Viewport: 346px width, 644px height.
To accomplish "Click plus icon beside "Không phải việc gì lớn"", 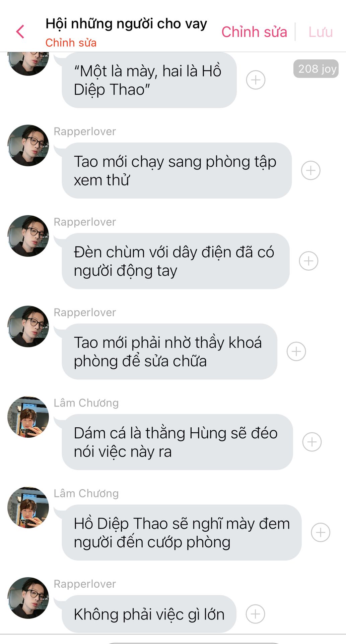I will click(x=255, y=614).
